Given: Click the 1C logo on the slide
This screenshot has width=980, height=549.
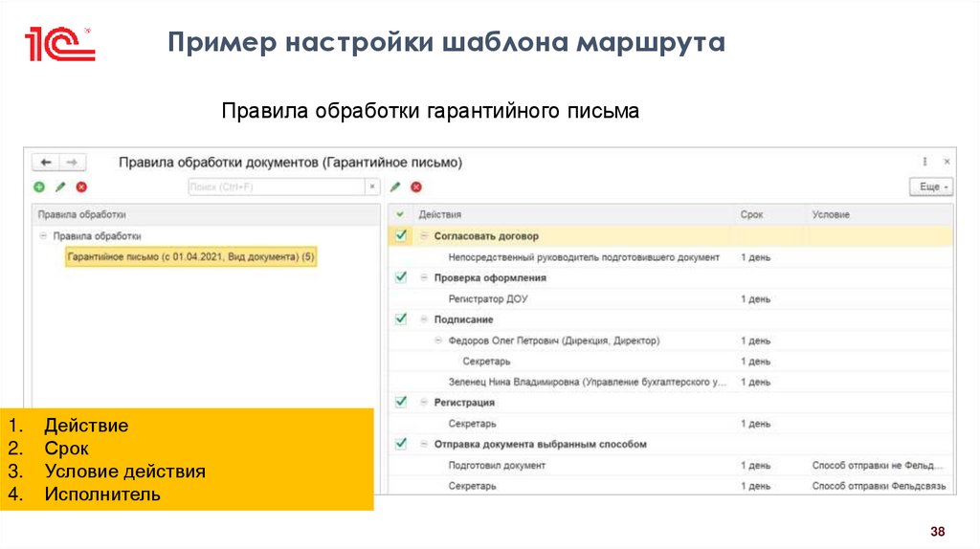Looking at the screenshot, I should [59, 44].
